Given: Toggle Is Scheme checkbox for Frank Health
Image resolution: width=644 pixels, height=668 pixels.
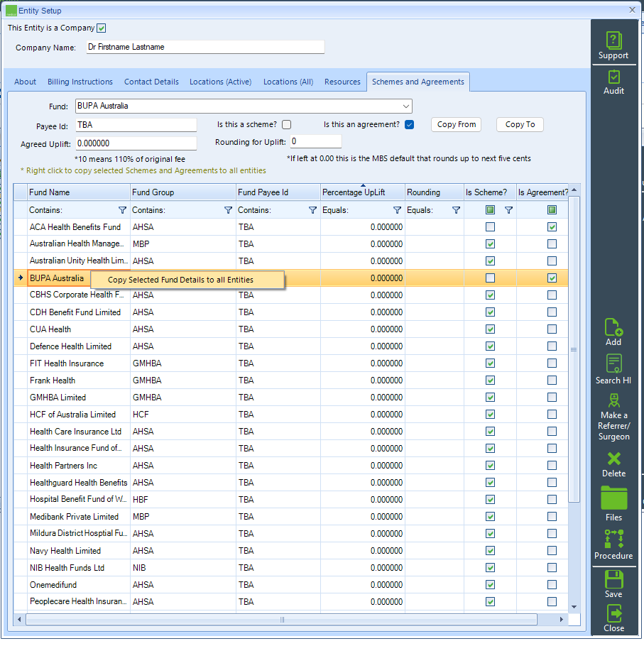Looking at the screenshot, I should point(490,380).
